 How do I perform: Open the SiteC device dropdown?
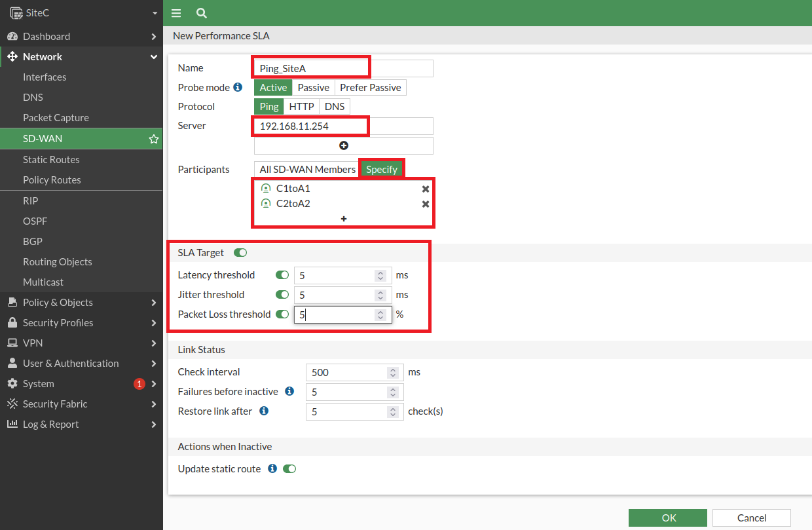pos(155,13)
